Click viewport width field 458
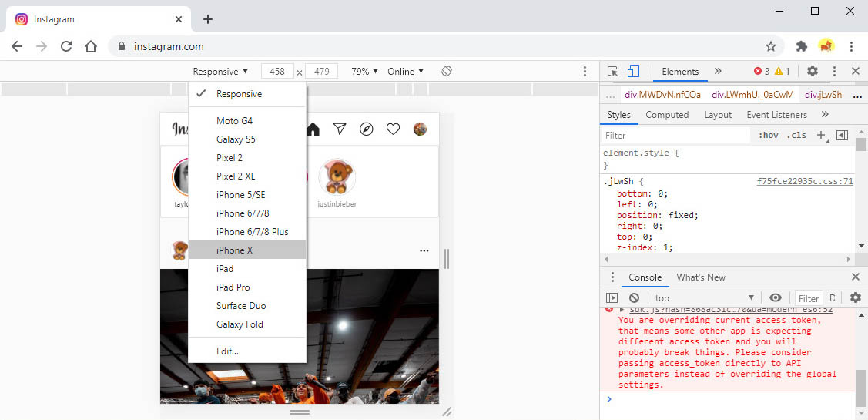Image resolution: width=868 pixels, height=420 pixels. click(x=277, y=72)
